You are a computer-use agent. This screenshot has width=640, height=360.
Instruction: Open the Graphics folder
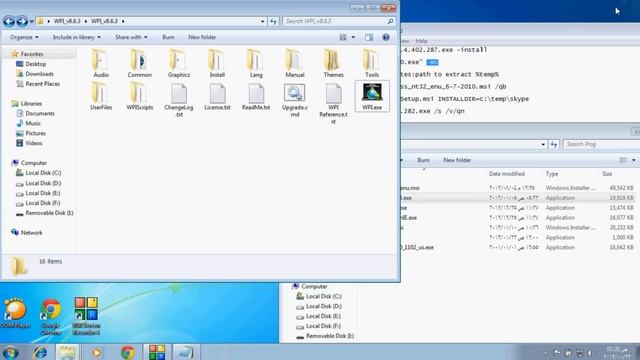(178, 63)
